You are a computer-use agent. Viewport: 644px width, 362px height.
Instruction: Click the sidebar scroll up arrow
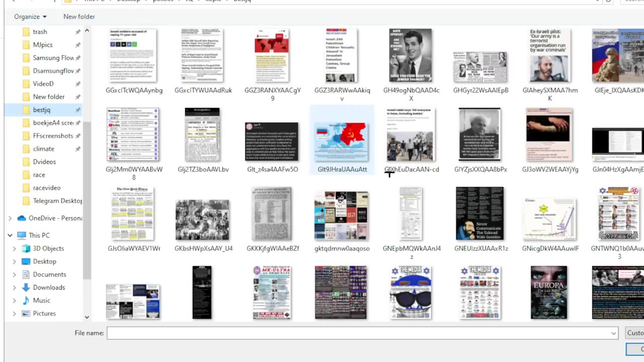point(87,31)
